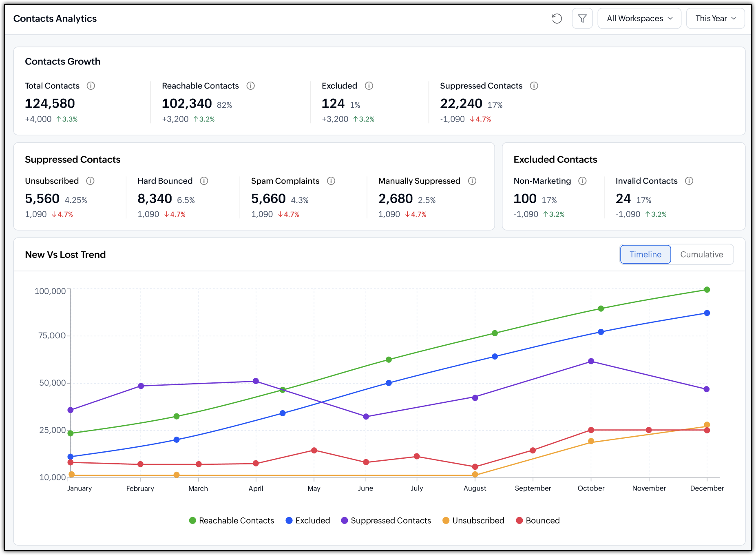Viewport: 756px width, 555px height.
Task: Click info icon next to Manually Suppressed
Action: 472,181
